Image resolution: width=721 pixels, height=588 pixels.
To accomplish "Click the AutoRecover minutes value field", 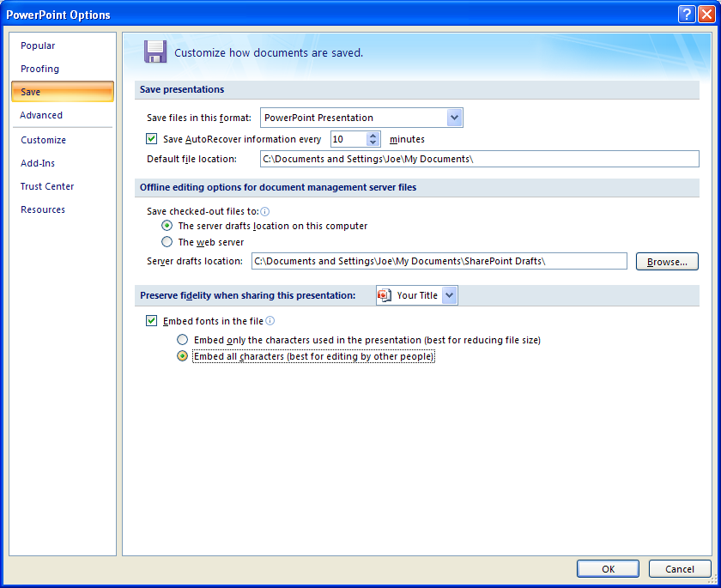I will tap(348, 139).
